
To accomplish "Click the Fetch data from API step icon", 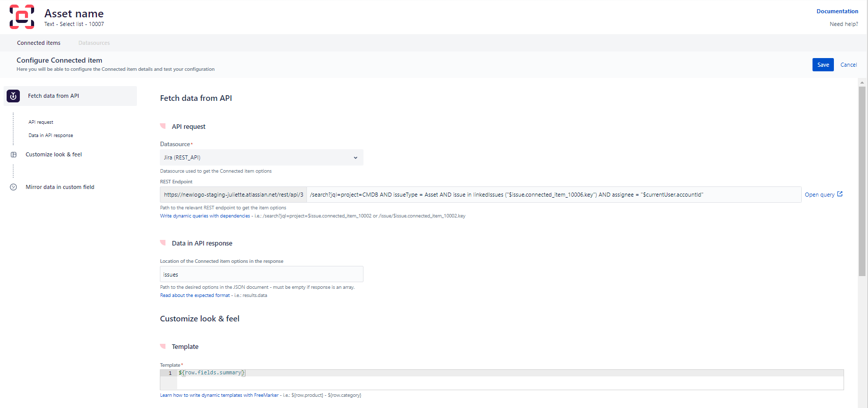I will [13, 96].
